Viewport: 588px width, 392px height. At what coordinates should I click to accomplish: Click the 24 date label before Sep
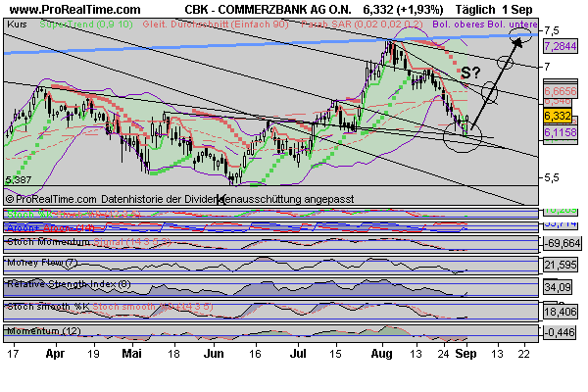pos(444,354)
